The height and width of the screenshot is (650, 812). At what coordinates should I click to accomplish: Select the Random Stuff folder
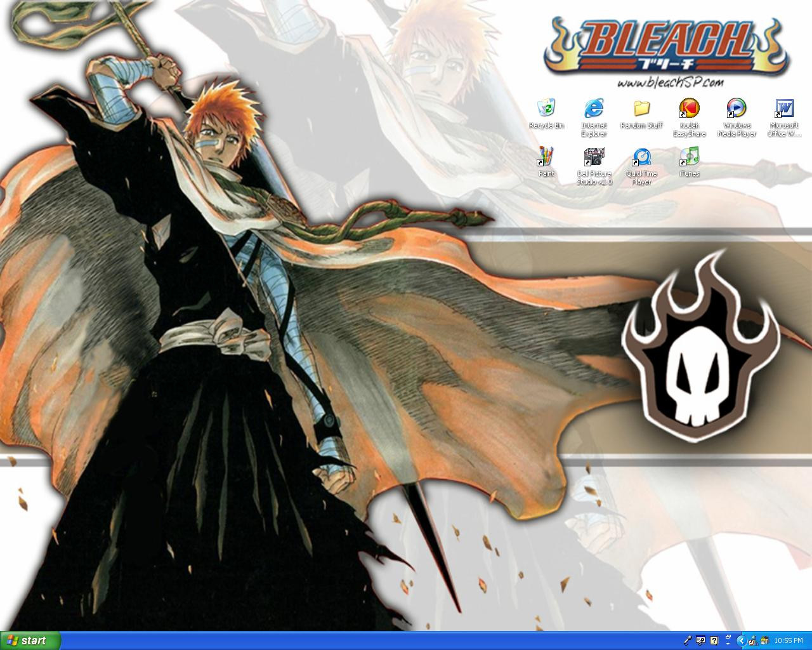click(x=641, y=114)
